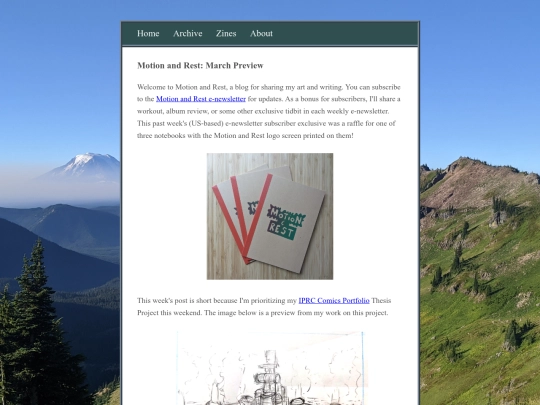Visit the About page
The image size is (540, 405).
[261, 33]
